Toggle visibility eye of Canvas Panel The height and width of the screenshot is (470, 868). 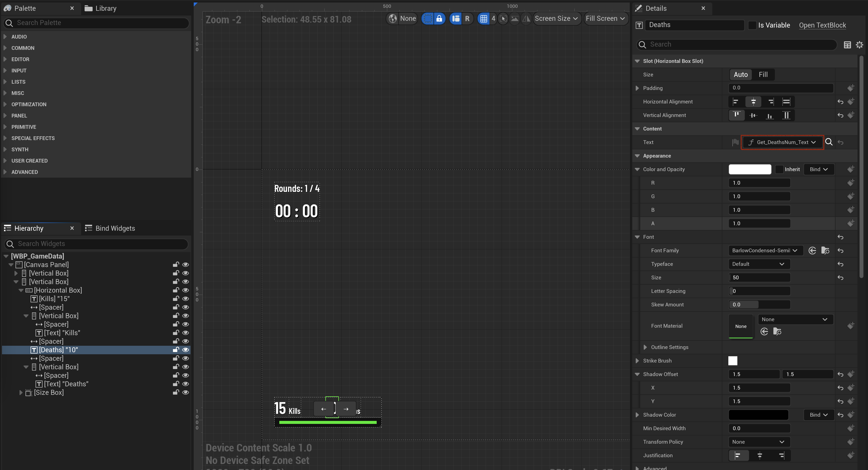click(185, 265)
